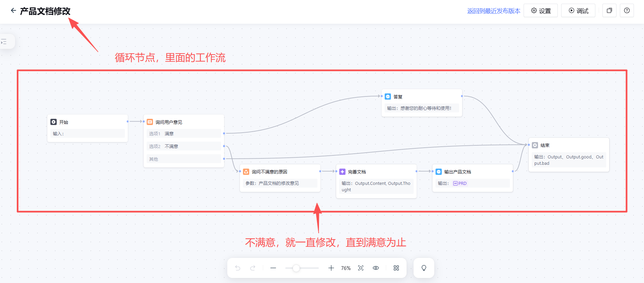Click the redo arrow in bottom toolbar

click(253, 268)
